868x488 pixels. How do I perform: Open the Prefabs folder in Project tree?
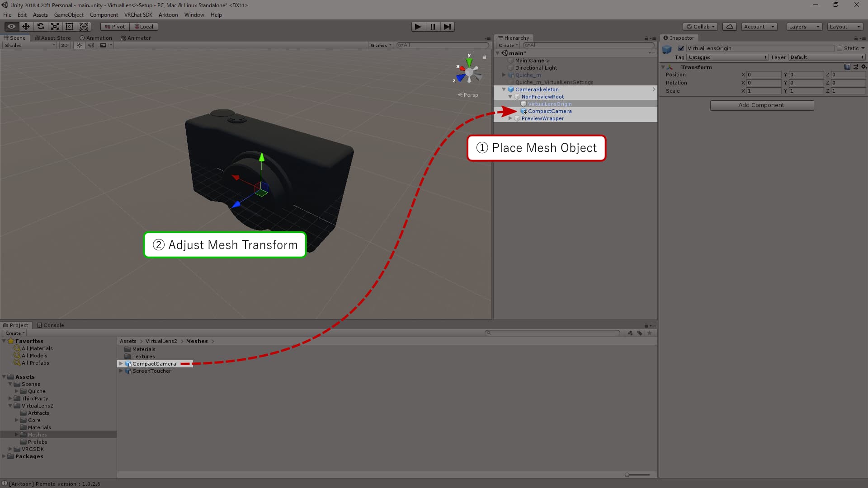pyautogui.click(x=38, y=442)
